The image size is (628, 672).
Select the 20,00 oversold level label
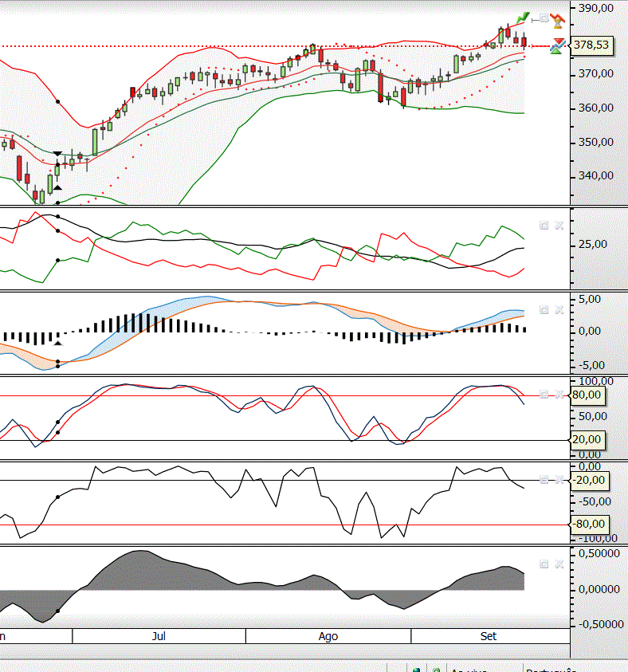tap(587, 439)
